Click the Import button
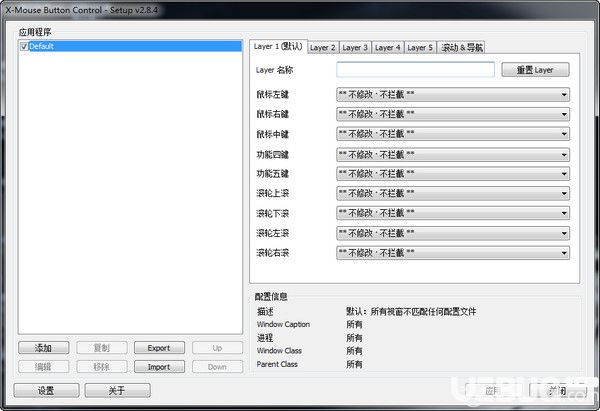This screenshot has width=600, height=411. [159, 367]
